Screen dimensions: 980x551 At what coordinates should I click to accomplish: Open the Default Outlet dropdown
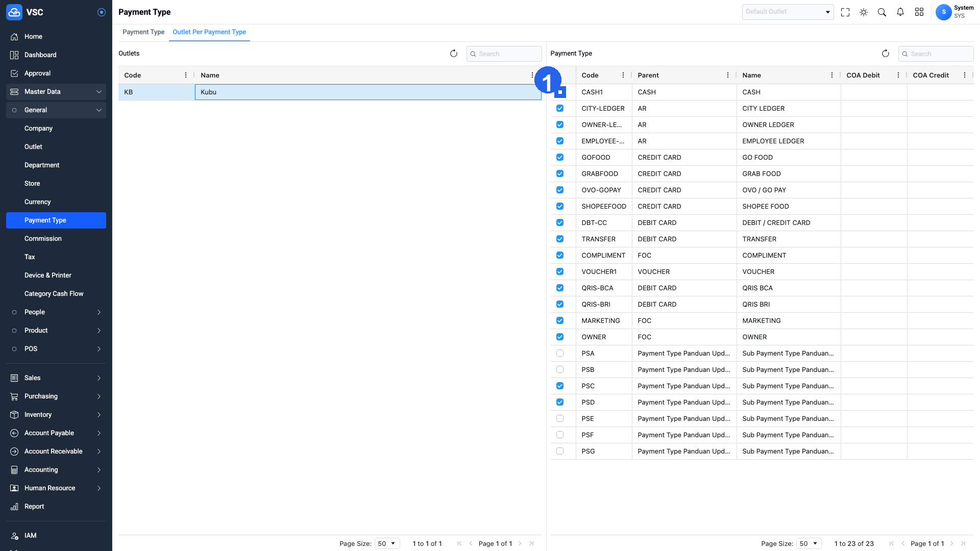pos(788,12)
